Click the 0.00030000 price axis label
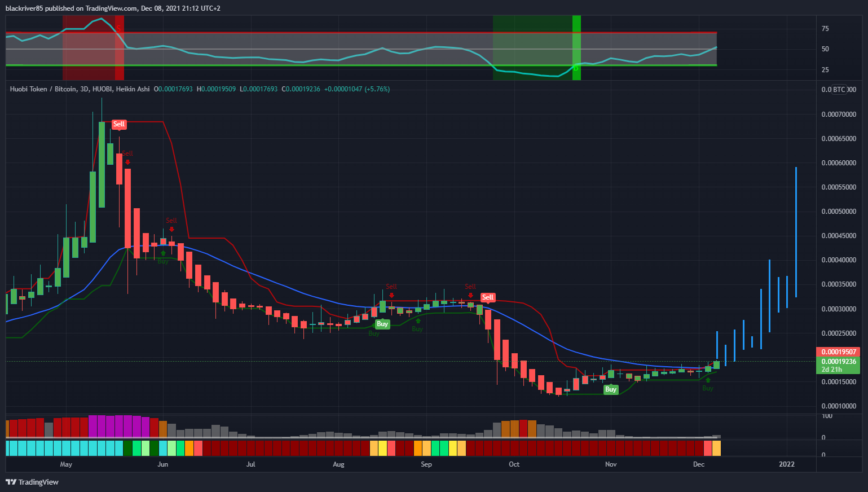 coord(839,309)
